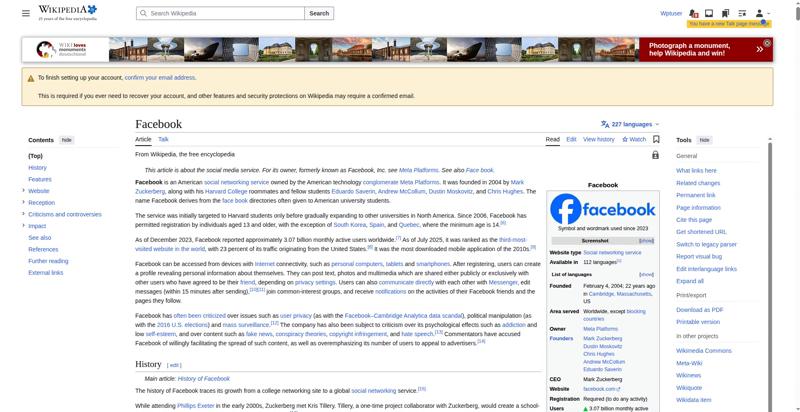Open the View history tab

pyautogui.click(x=599, y=139)
